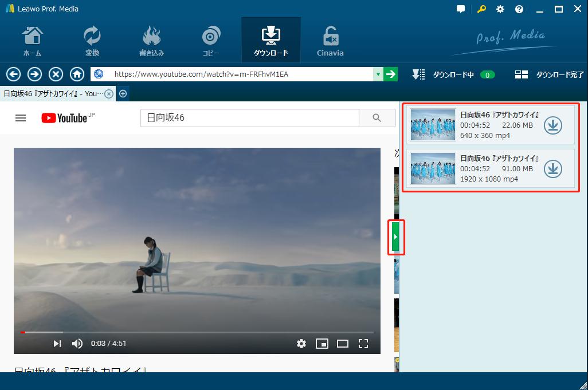Click the YouTube search magnifier button
588x390 pixels.
click(x=377, y=118)
